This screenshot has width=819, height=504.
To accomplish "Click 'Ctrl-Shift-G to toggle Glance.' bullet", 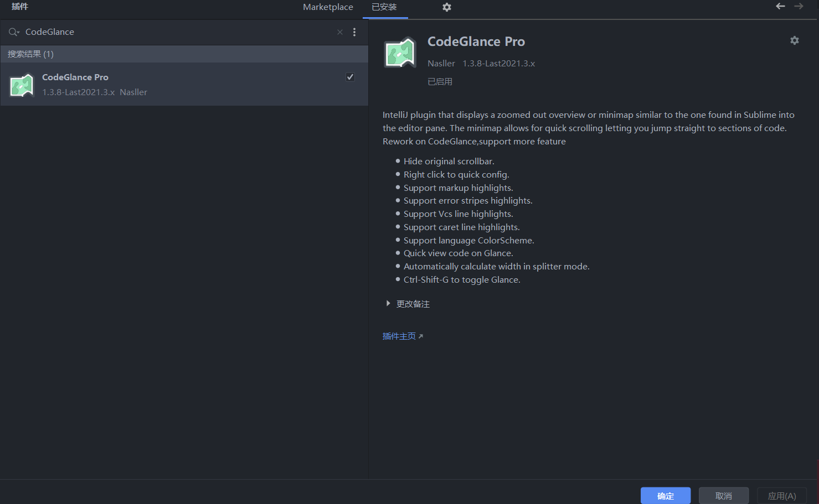I will point(462,279).
